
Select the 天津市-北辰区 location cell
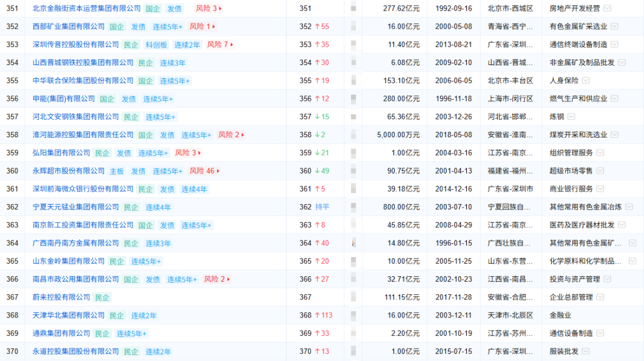tap(510, 316)
